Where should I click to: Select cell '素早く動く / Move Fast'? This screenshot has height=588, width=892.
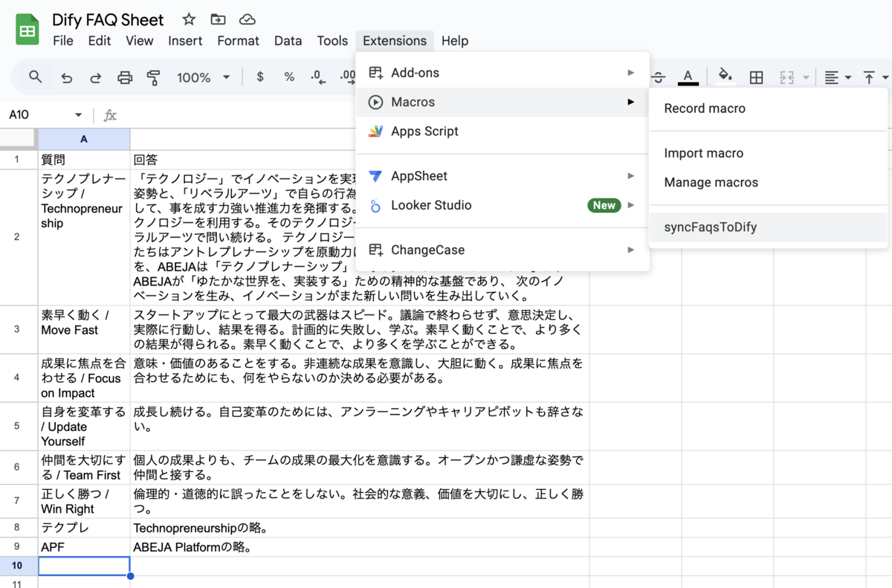84,329
